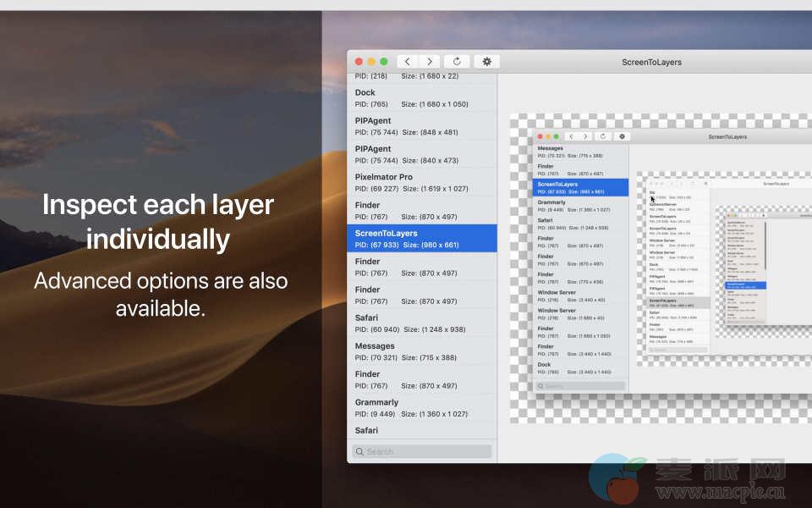This screenshot has height=508, width=812.
Task: Close the ScreenToLayers window with red button
Action: pos(359,62)
